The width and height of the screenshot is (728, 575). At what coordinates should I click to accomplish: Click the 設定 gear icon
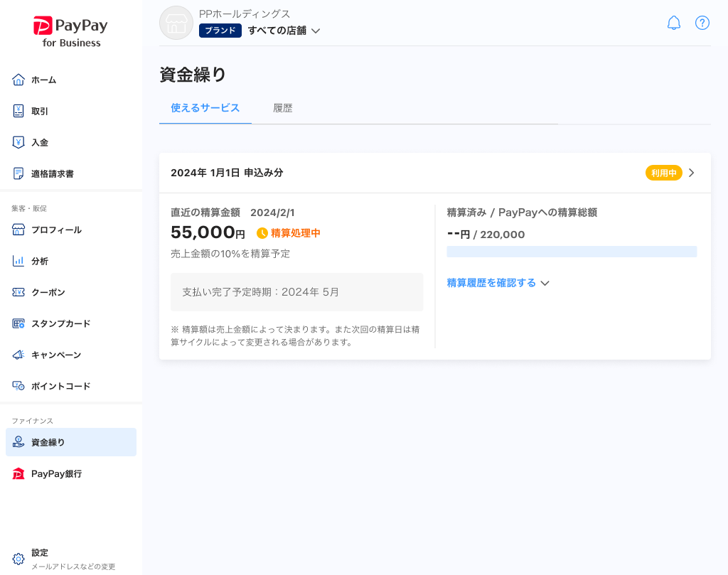pos(18,559)
